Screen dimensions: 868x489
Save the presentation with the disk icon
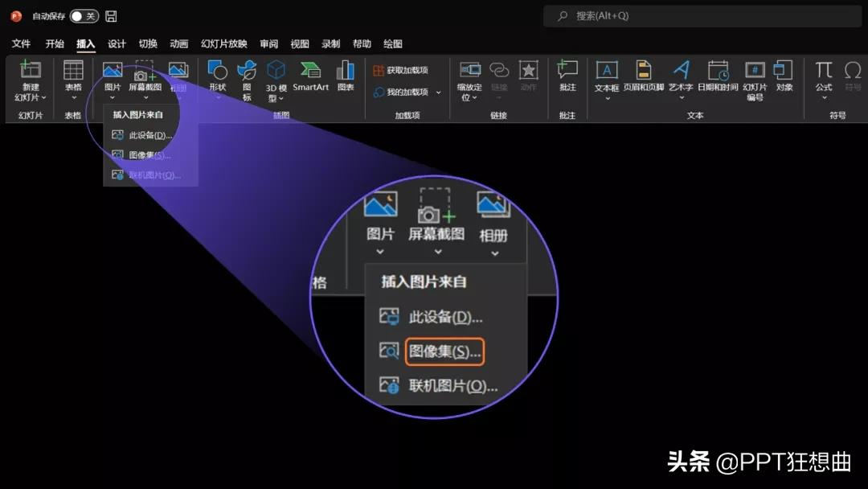point(111,16)
